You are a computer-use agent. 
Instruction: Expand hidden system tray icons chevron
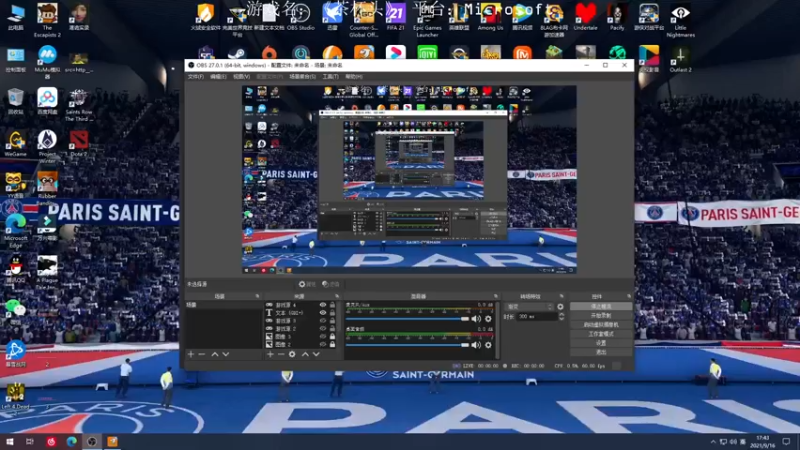[x=713, y=441]
